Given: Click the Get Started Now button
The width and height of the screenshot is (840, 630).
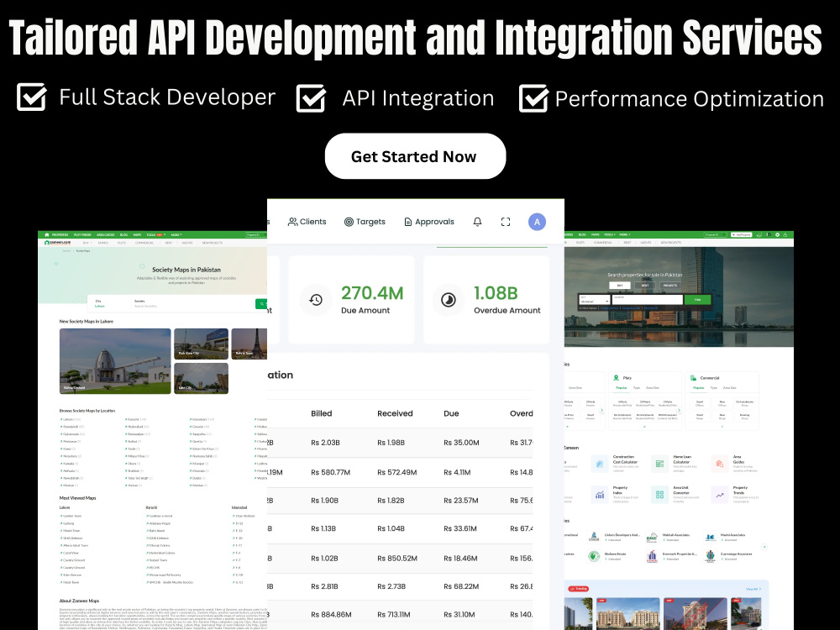Looking at the screenshot, I should [x=415, y=156].
